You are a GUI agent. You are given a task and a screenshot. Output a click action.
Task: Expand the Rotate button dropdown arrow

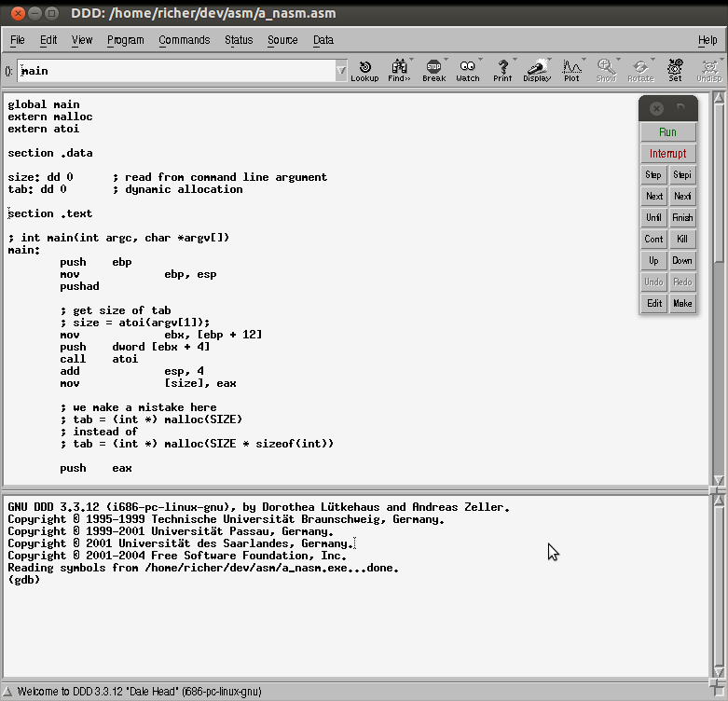pos(653,60)
